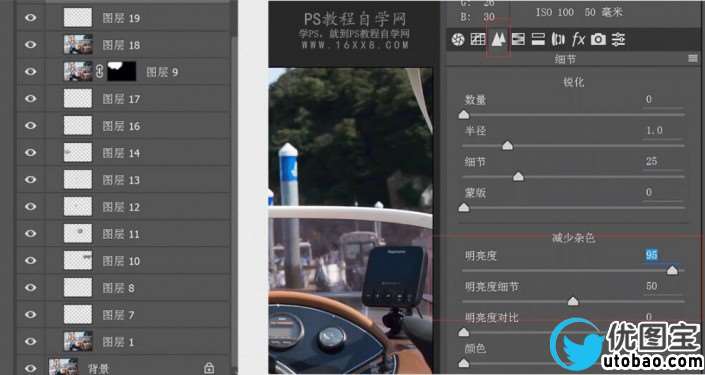Image resolution: width=705 pixels, height=375 pixels.
Task: Select the 图层 1 thumbnail
Action: (78, 341)
